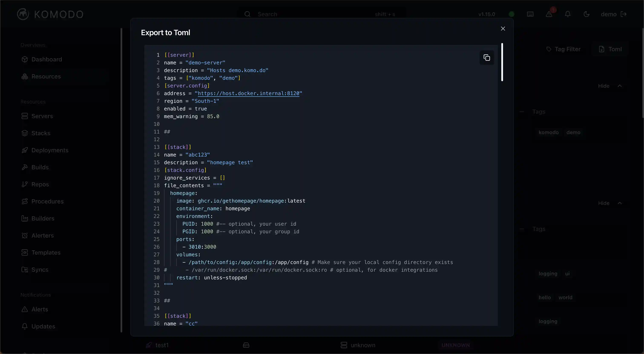Open the Procedures page
This screenshot has height=354, width=644.
pyautogui.click(x=47, y=201)
